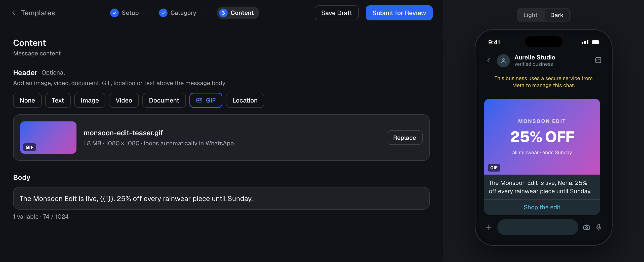Screen dimensions: 644x262
Task: Tap the camera icon in phone preview
Action: [x=587, y=227]
